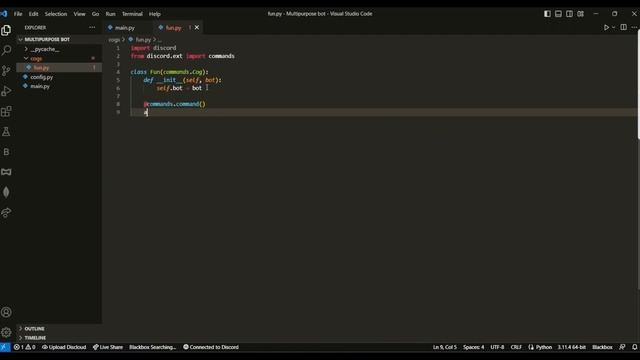Screen dimensions: 640x360
Task: Select the fun.py editor tab
Action: (173, 28)
